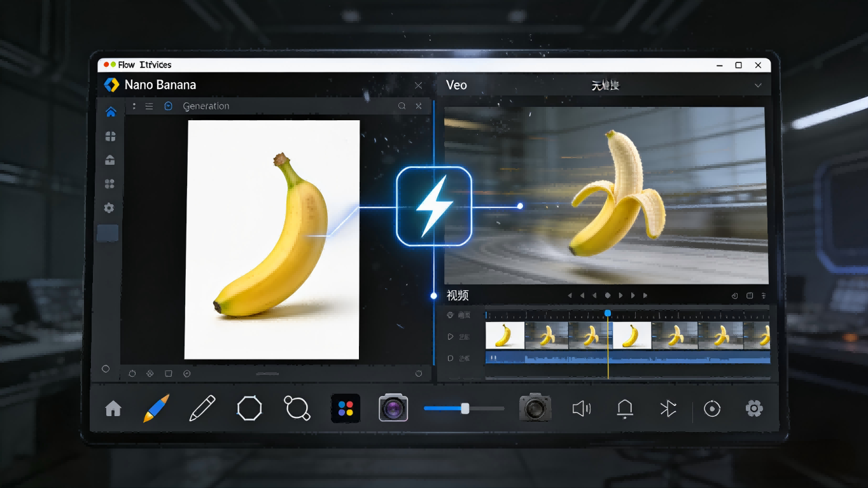This screenshot has width=868, height=488.
Task: Select the white outline pencil tool
Action: coord(202,408)
